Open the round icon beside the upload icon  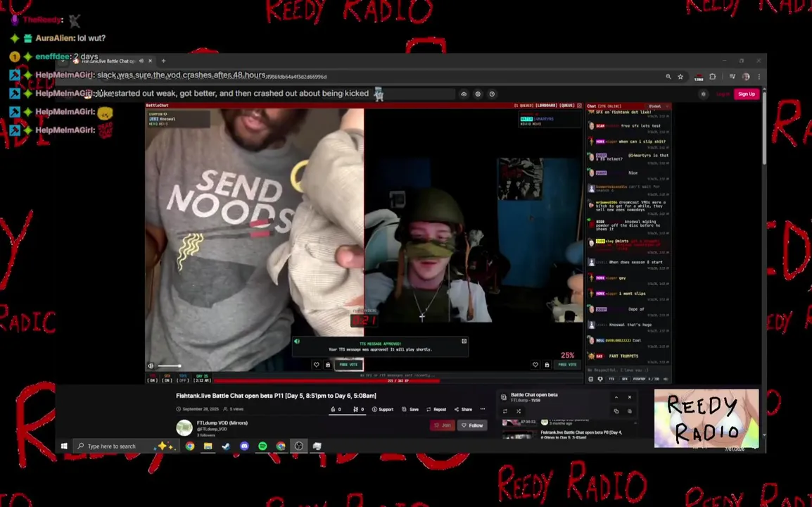tap(478, 94)
